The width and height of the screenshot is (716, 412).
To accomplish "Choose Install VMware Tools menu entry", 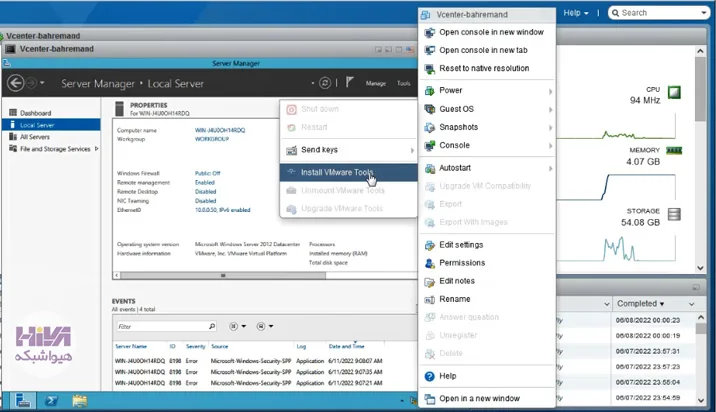I will (348, 172).
